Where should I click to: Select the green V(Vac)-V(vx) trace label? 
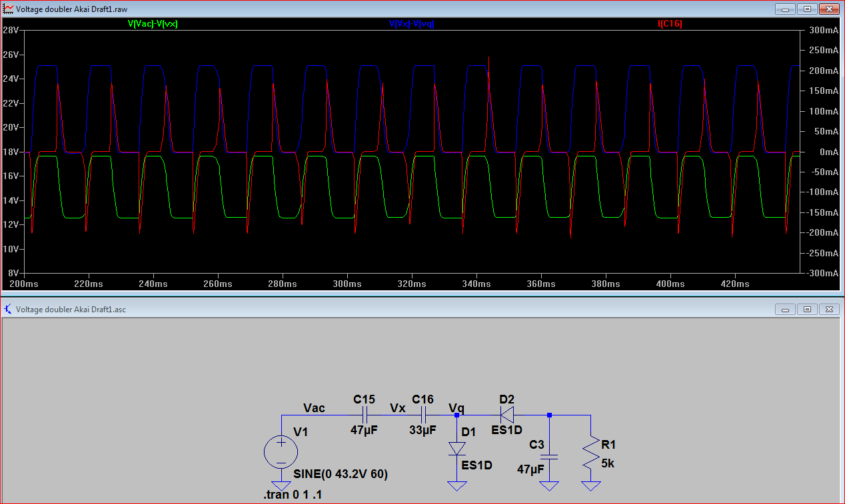pyautogui.click(x=153, y=24)
